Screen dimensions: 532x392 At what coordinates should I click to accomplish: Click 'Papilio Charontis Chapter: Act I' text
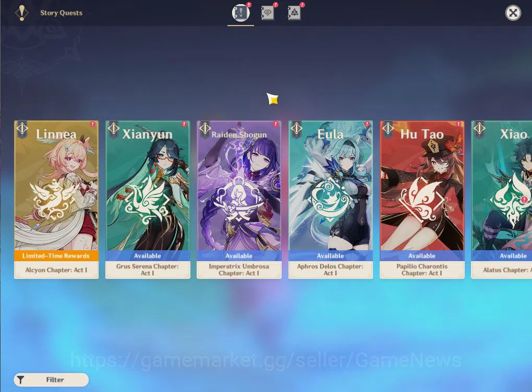(422, 269)
